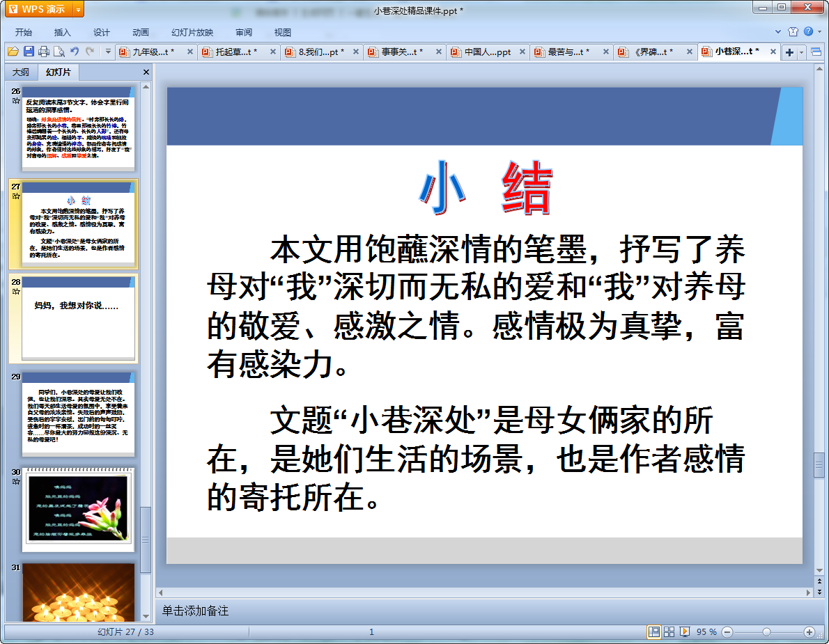Click the animation star icon under slide 30
The width and height of the screenshot is (829, 644).
click(16, 481)
